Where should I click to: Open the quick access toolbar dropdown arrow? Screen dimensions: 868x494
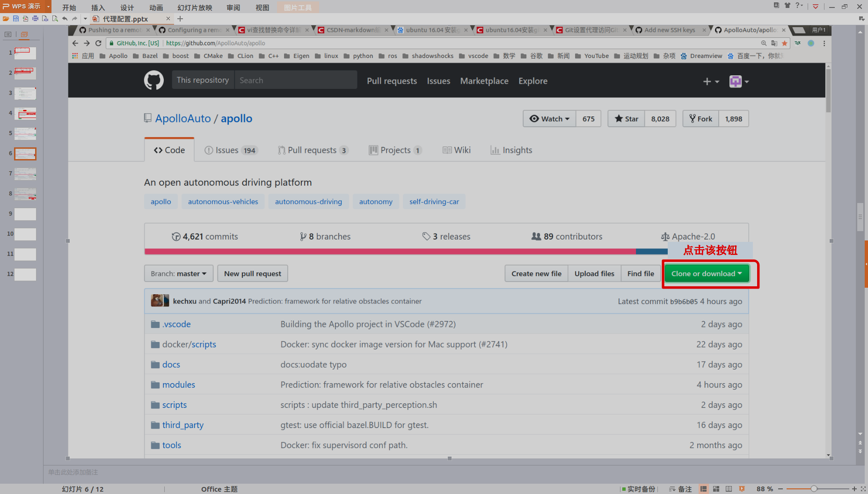click(x=85, y=19)
